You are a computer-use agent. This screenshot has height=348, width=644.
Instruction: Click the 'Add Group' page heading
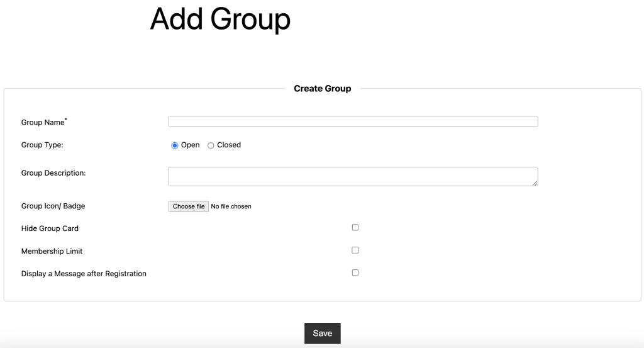(220, 19)
